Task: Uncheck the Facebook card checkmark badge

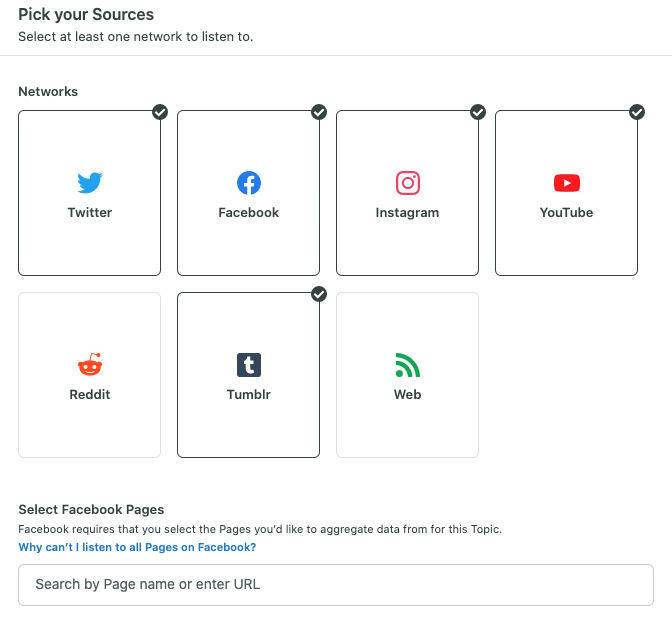Action: [319, 112]
